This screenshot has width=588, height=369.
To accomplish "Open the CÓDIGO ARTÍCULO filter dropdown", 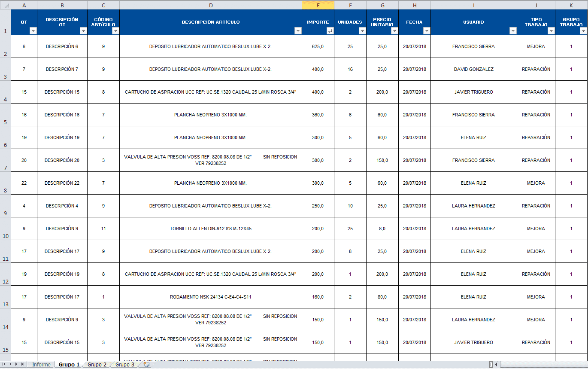I will point(115,31).
